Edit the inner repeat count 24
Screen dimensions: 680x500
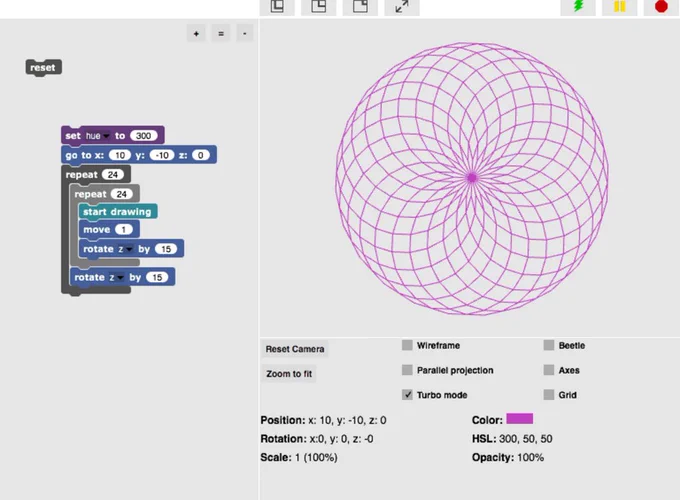(x=121, y=194)
